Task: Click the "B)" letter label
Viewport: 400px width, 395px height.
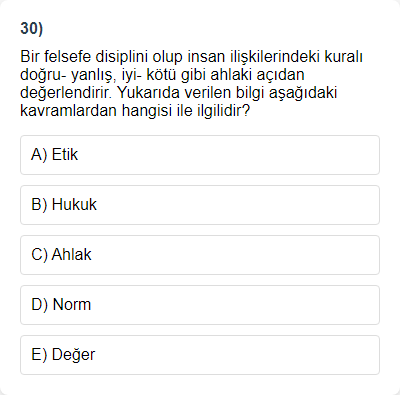Action: click(x=39, y=205)
